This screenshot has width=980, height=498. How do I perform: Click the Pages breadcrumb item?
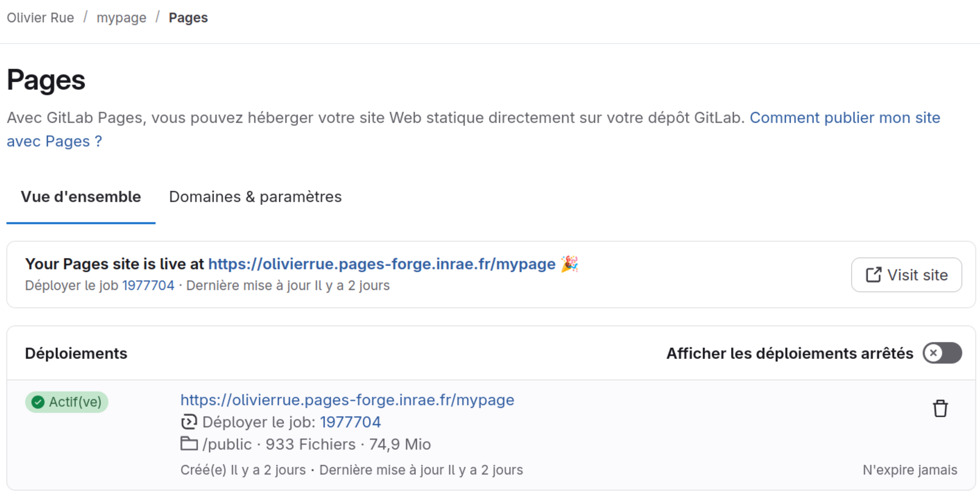coord(188,18)
